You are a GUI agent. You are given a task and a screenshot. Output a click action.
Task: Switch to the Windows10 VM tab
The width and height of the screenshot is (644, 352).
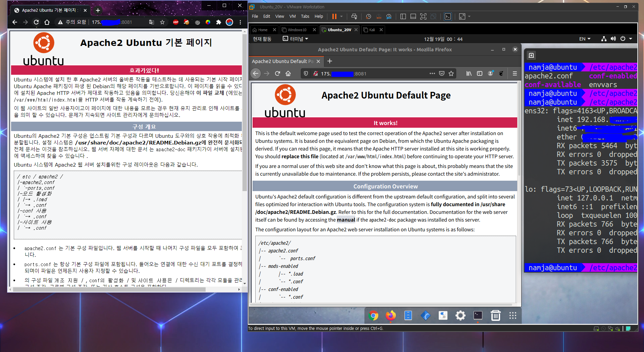(297, 30)
